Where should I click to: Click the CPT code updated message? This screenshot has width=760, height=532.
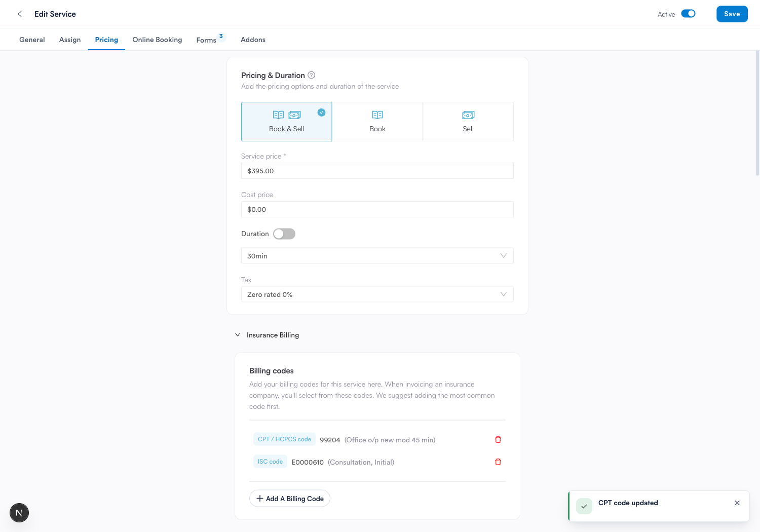(x=628, y=503)
